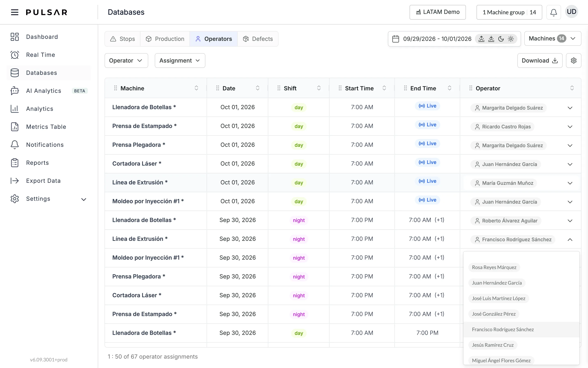Click the night badge for Línea de Extrusión
588x368 pixels.
point(299,239)
